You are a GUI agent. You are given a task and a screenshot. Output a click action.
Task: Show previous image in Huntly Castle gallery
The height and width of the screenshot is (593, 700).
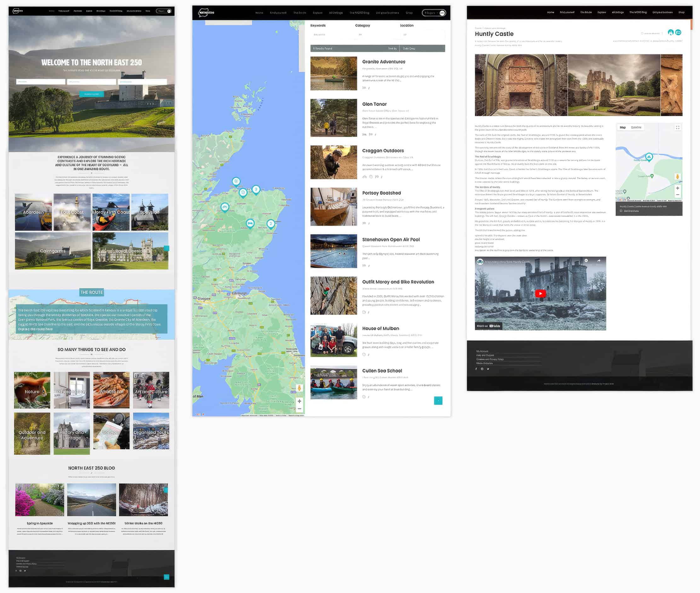point(481,85)
